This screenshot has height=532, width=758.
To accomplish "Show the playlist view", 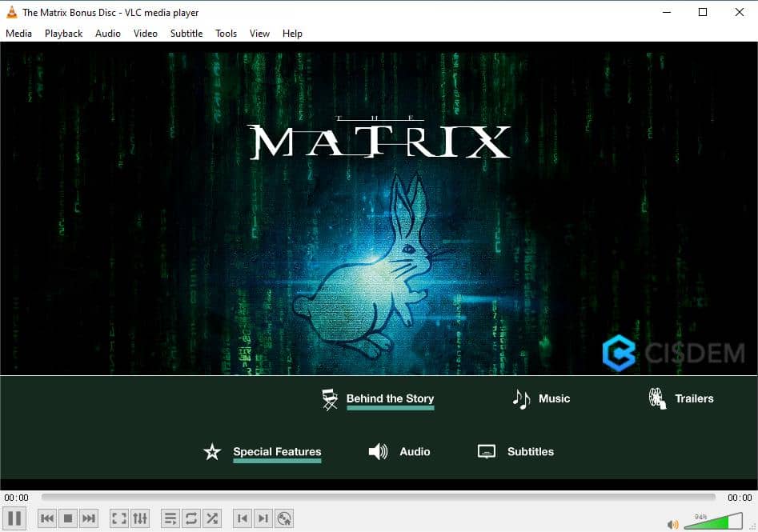I will [170, 518].
